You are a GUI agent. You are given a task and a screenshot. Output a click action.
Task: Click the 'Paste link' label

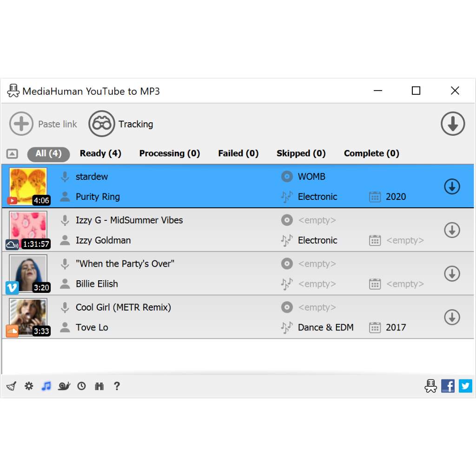tap(58, 124)
